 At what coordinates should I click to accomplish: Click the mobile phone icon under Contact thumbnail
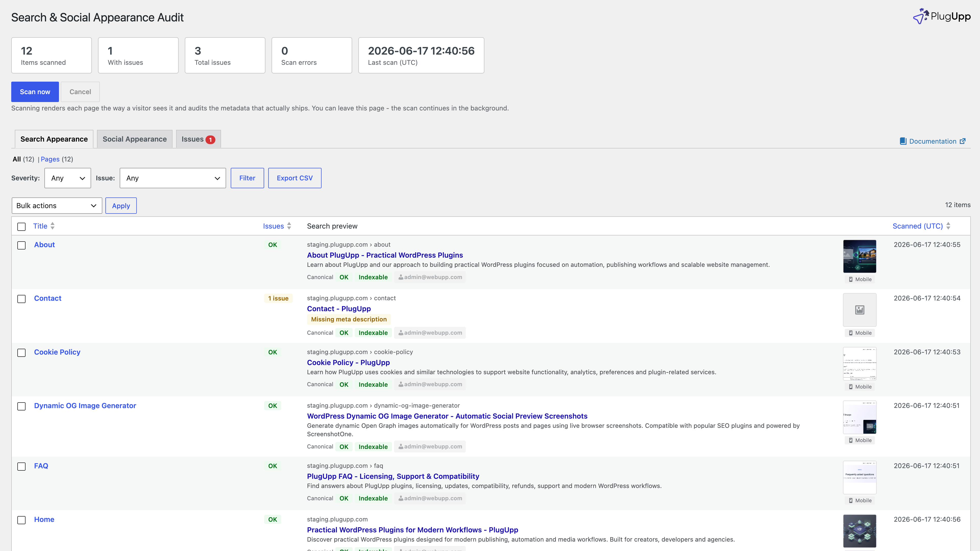(851, 333)
